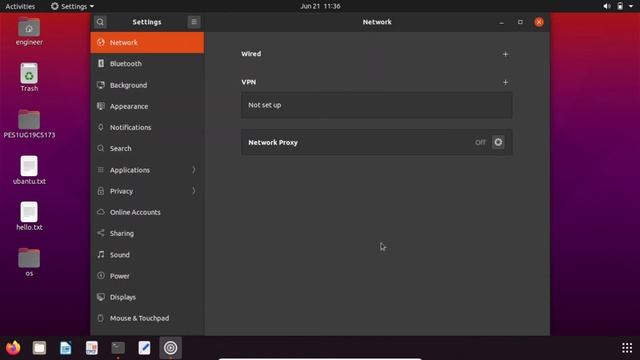This screenshot has height=360, width=640.
Task: Click the Network Proxy Off label
Action: (x=480, y=142)
